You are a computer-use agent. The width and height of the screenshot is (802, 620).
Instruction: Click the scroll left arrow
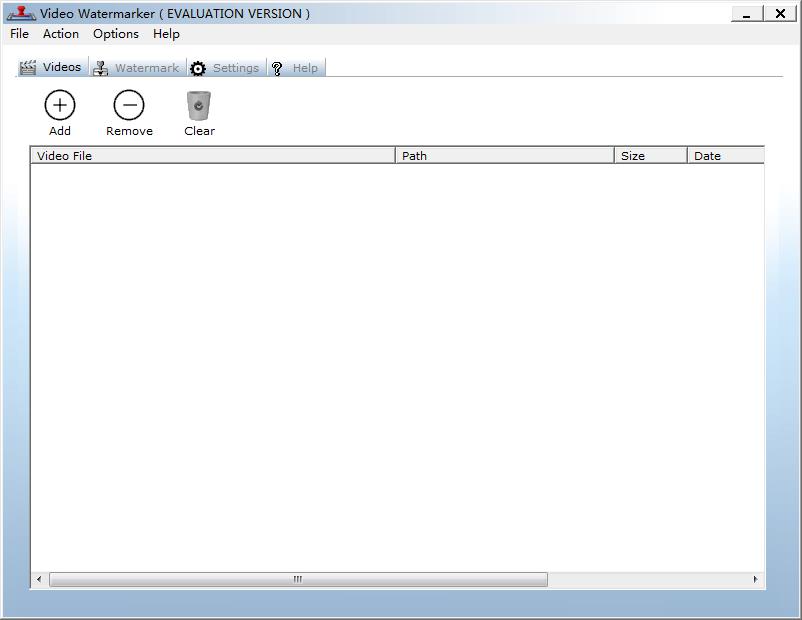click(x=39, y=579)
